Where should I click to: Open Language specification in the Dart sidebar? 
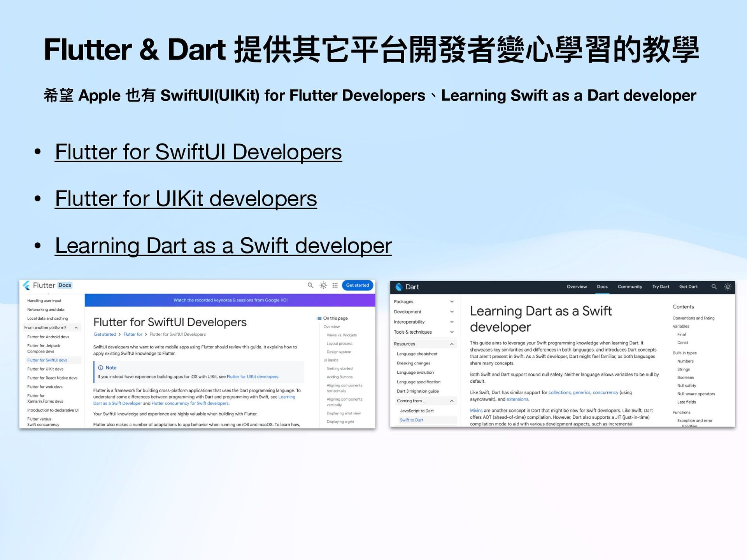(x=419, y=382)
